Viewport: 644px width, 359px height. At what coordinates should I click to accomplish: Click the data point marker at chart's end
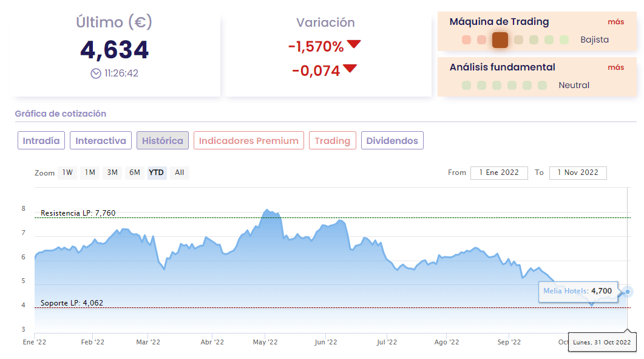point(628,292)
